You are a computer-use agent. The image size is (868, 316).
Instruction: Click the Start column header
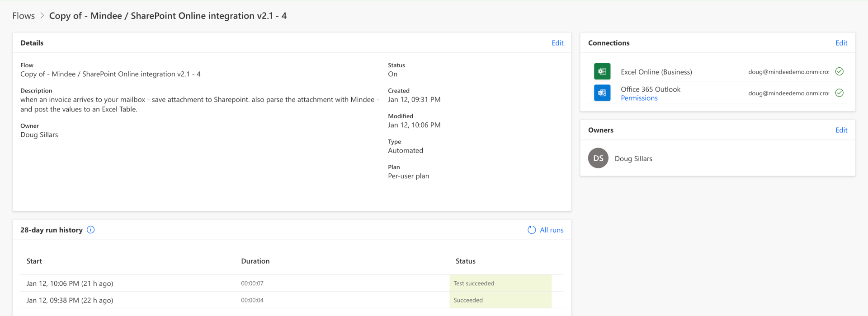pyautogui.click(x=34, y=261)
